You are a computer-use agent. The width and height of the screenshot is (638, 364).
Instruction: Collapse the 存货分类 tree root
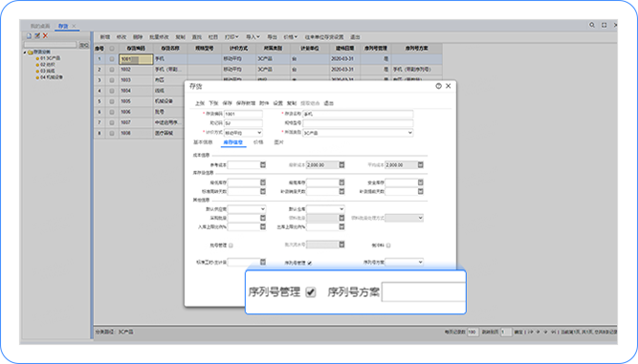pyautogui.click(x=25, y=53)
